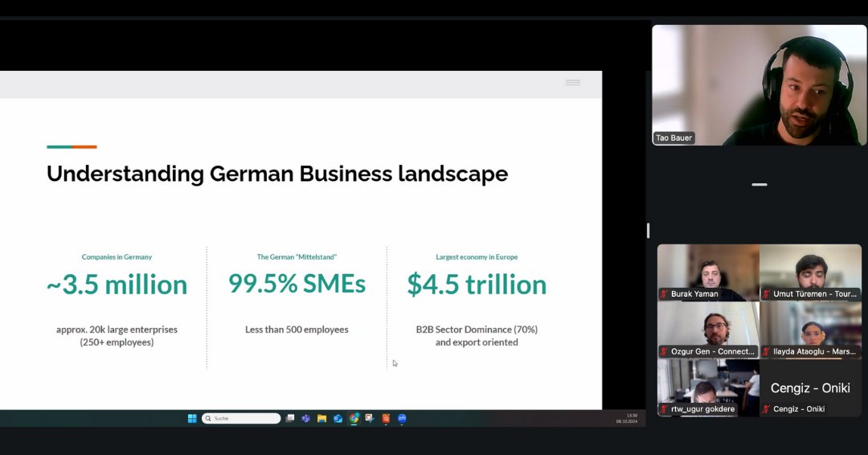Click muted mic icon beside Cengiz - Oniki label
868x455 pixels.
[766, 409]
